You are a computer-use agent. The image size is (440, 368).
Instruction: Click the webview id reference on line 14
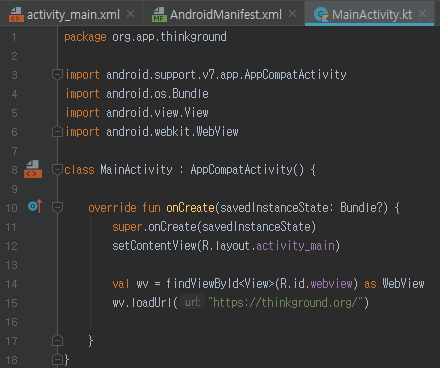pyautogui.click(x=331, y=284)
